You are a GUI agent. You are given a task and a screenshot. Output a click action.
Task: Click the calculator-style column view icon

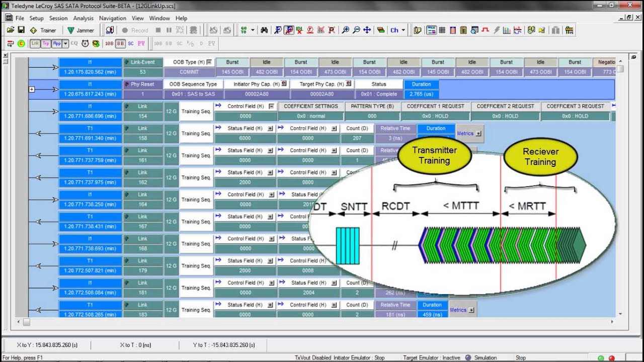(x=463, y=30)
